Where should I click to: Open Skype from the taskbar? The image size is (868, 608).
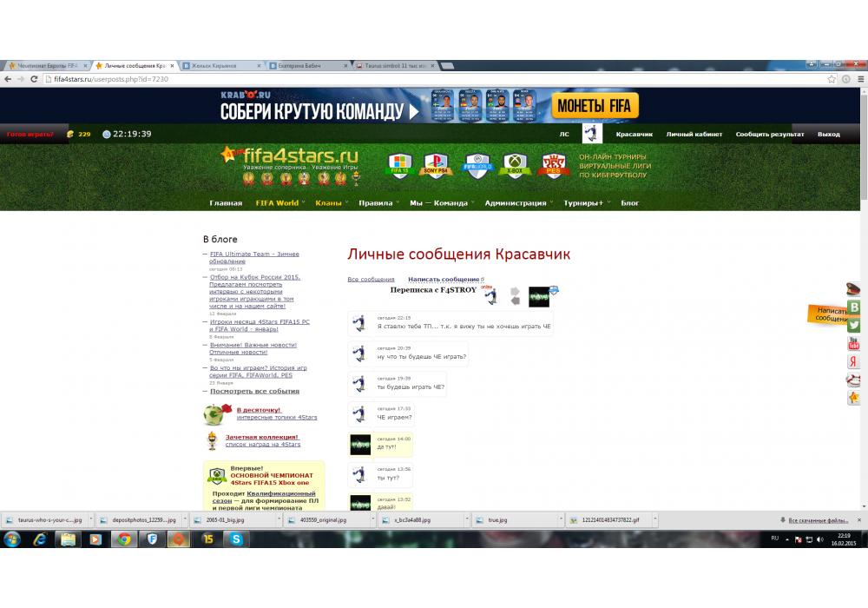236,539
